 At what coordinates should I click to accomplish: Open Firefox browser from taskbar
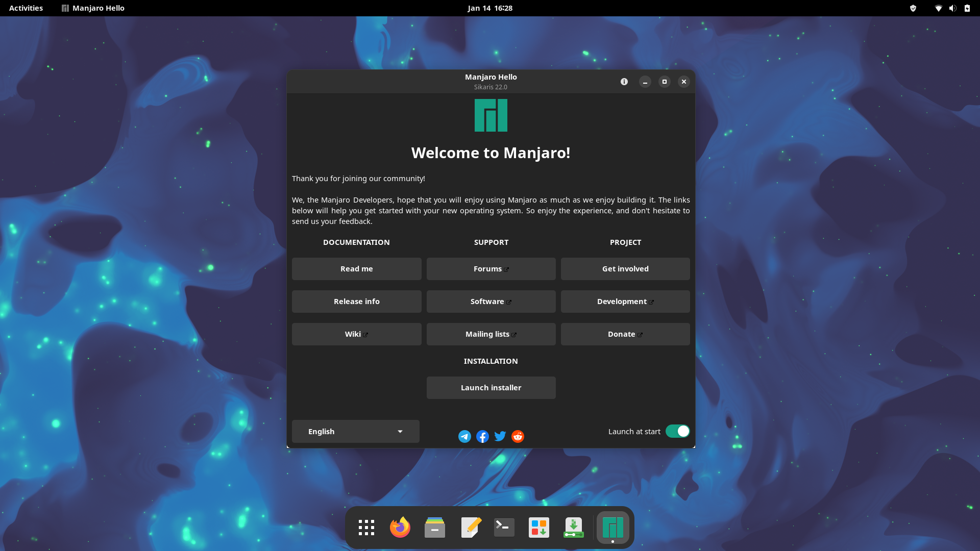[x=401, y=527]
